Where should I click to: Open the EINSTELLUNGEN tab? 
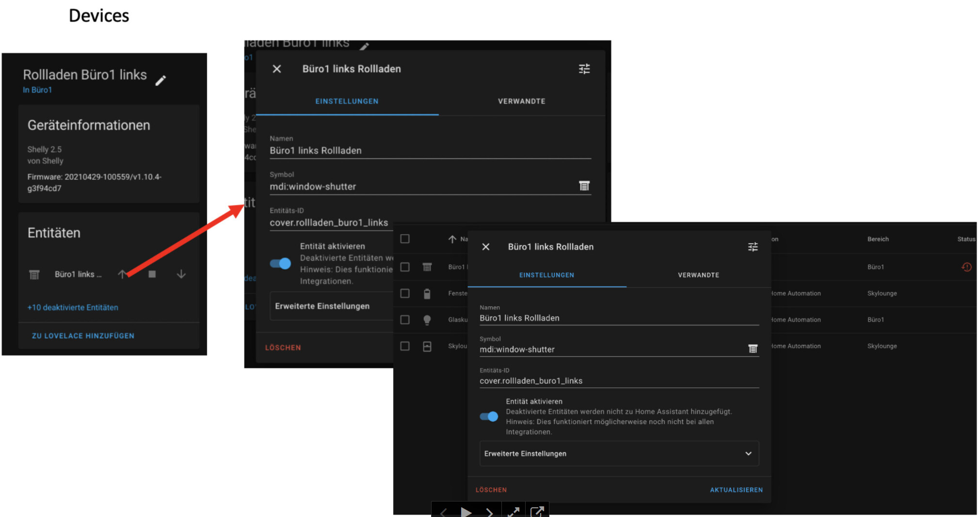coord(546,275)
